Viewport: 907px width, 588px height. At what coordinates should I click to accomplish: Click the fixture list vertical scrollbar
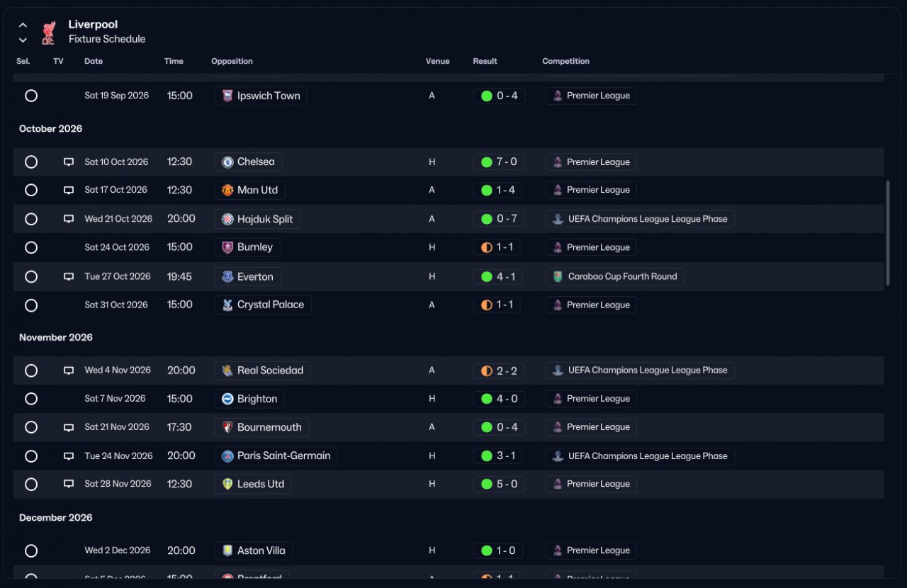pyautogui.click(x=887, y=233)
